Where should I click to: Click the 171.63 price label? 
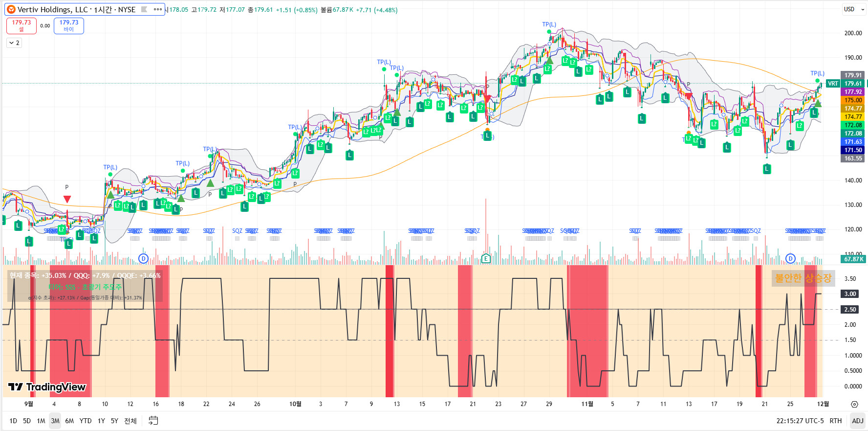853,142
